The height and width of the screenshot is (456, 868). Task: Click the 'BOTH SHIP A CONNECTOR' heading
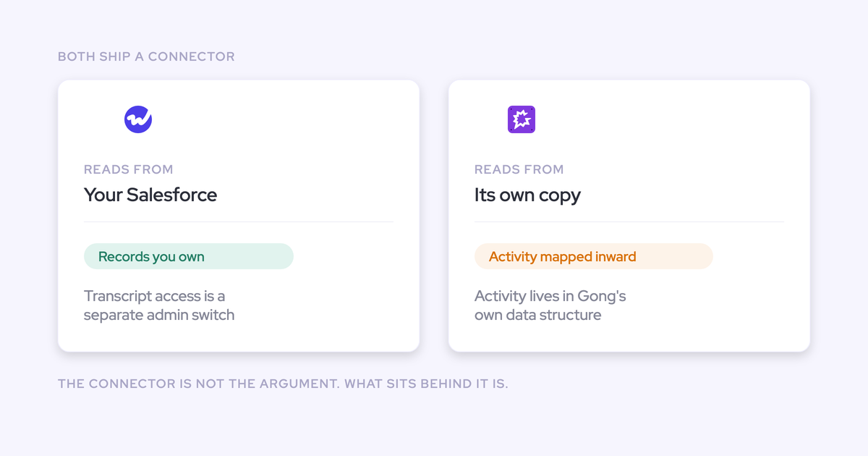coord(146,56)
